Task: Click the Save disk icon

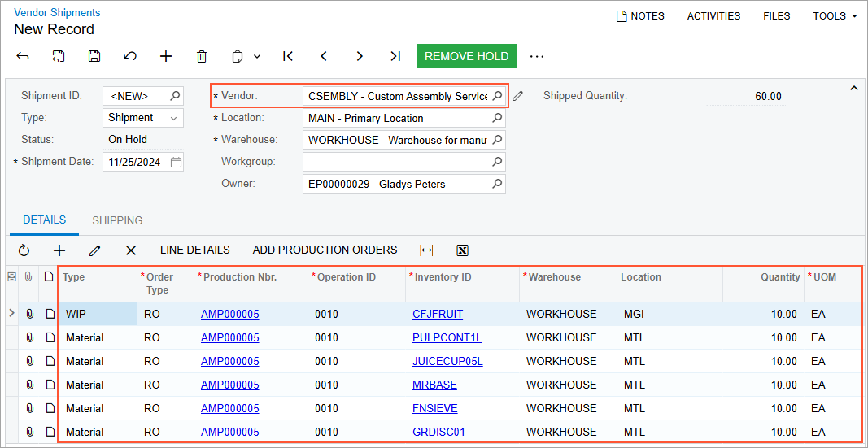Action: tap(94, 56)
